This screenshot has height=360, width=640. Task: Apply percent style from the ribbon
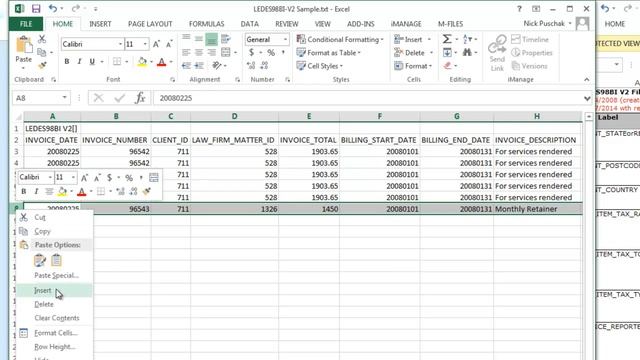pyautogui.click(x=271, y=53)
